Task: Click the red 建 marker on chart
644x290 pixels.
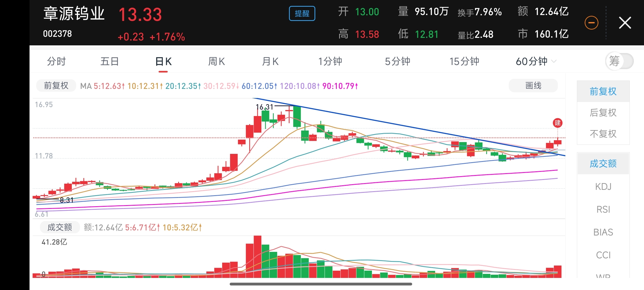Action: pyautogui.click(x=558, y=123)
